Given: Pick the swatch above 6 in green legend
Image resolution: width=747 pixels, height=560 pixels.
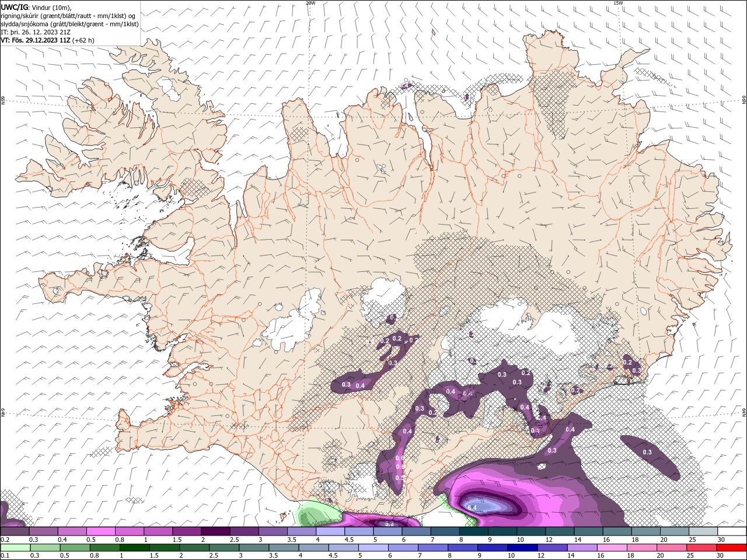Looking at the screenshot, I should pyautogui.click(x=402, y=548).
